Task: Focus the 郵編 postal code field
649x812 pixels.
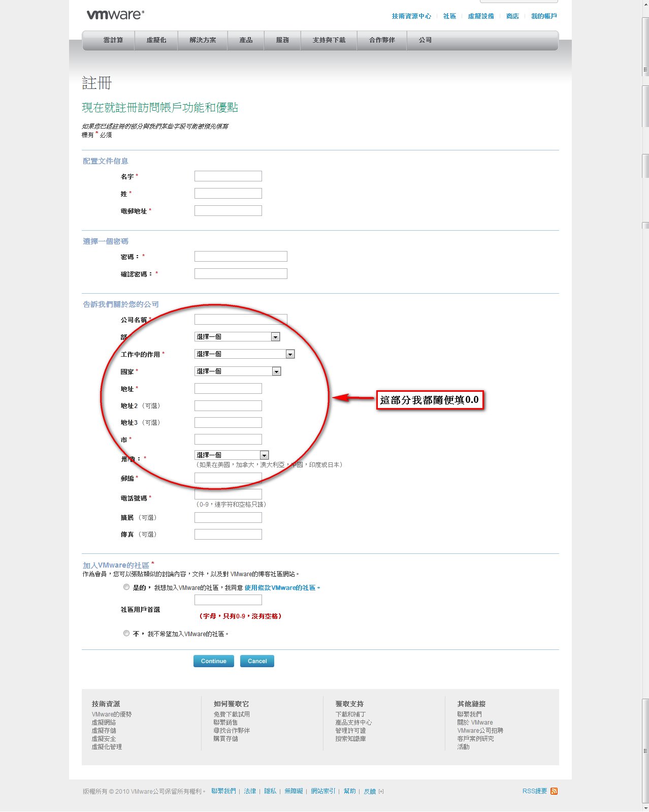Action: pyautogui.click(x=228, y=478)
